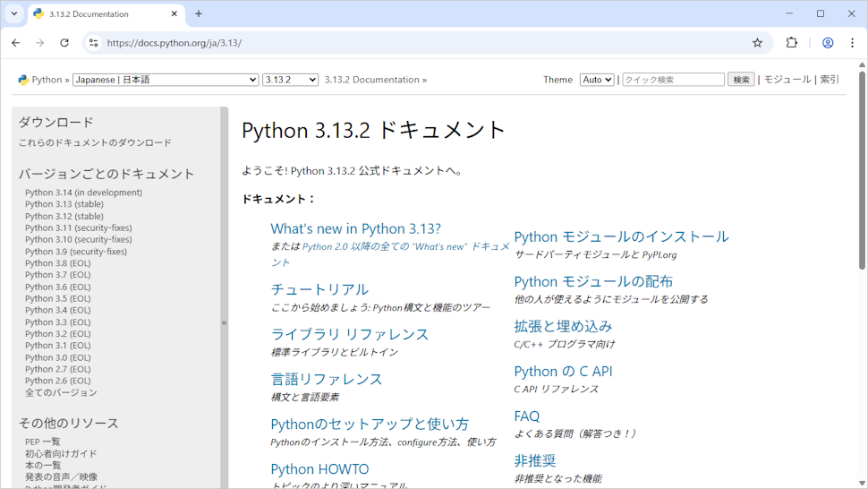Open Python 3.9 (security-fixes) link
Viewport: 868px width, 489px height.
[x=76, y=252]
